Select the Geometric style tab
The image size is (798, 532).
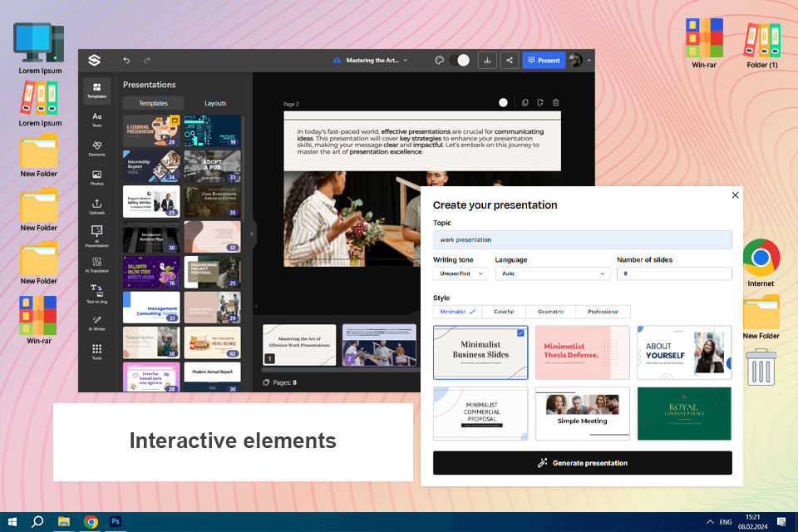pyautogui.click(x=550, y=312)
